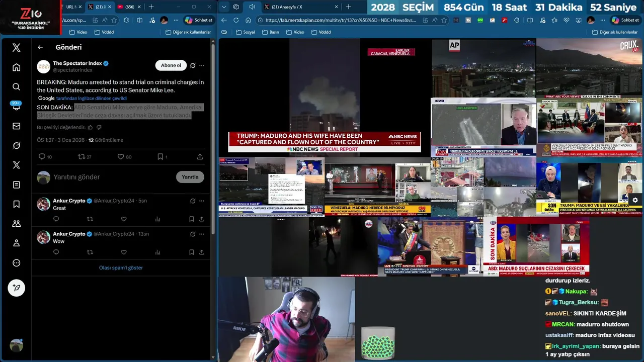Repost icon showing 27 on main post
The width and height of the screenshot is (644, 362).
click(81, 157)
